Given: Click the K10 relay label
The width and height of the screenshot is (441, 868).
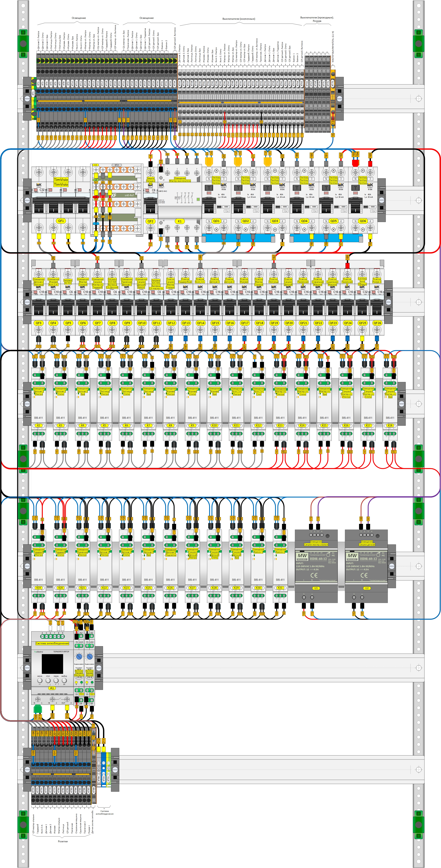Looking at the screenshot, I should click(214, 425).
